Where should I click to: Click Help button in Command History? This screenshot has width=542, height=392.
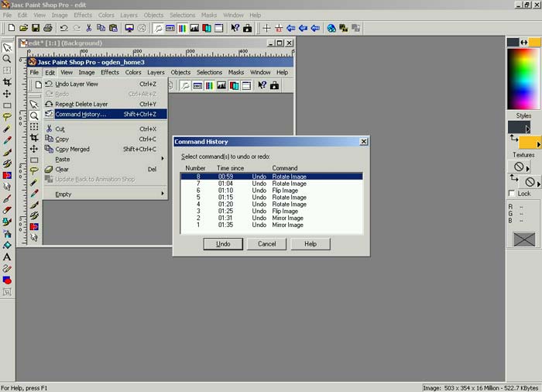point(310,244)
